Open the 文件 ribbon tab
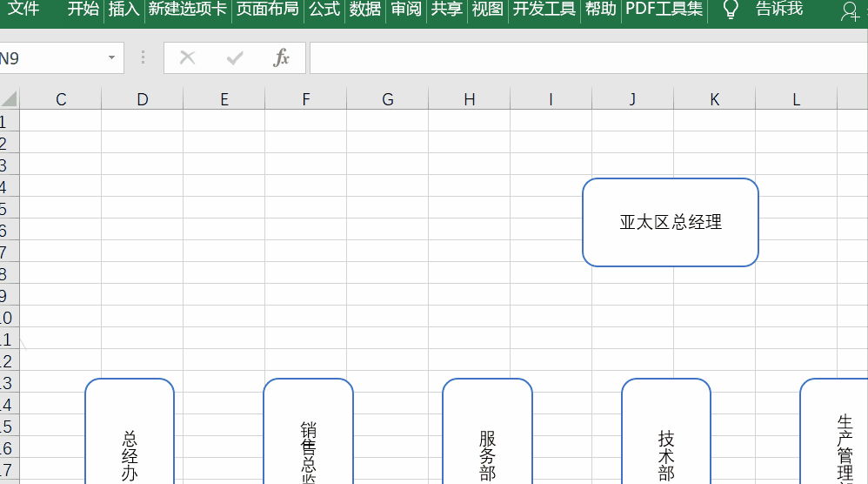The image size is (868, 484). point(23,9)
